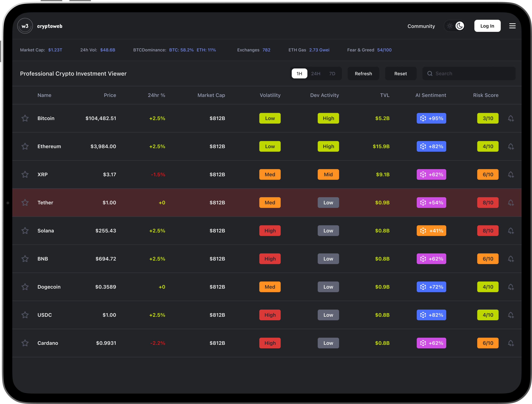Open the hamburger menu icon
This screenshot has height=404, width=532.
[x=512, y=26]
